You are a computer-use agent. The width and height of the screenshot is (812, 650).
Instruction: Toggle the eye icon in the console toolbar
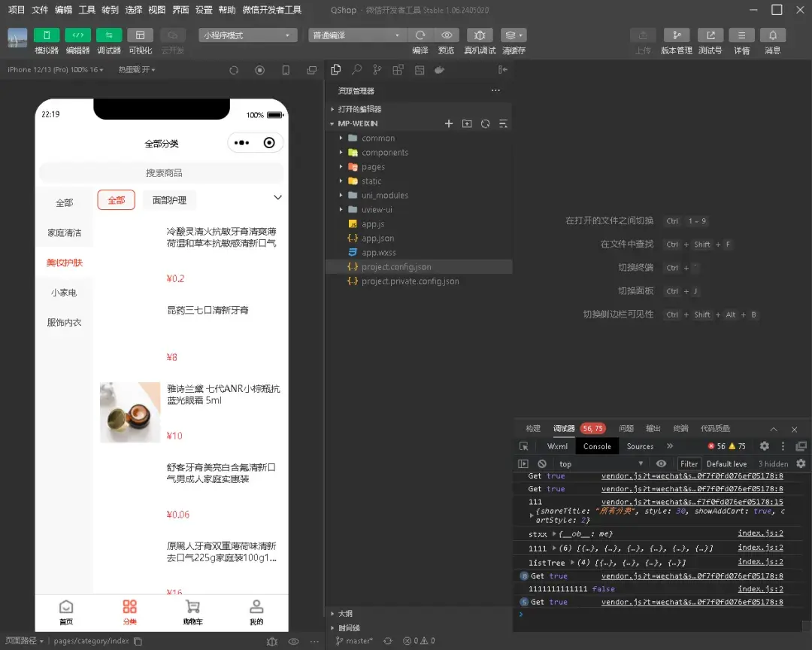pyautogui.click(x=661, y=463)
